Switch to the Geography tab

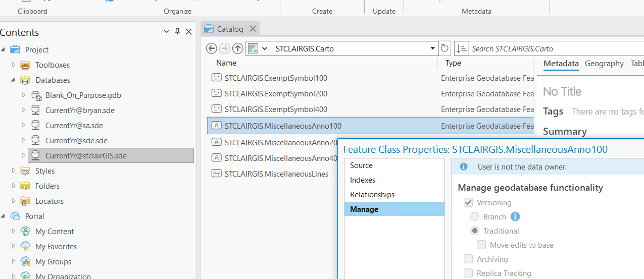(604, 64)
